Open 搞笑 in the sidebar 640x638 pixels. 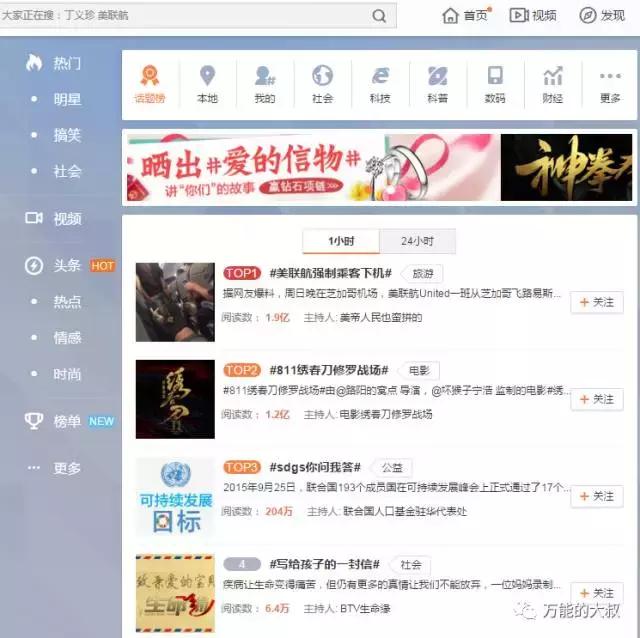click(67, 135)
